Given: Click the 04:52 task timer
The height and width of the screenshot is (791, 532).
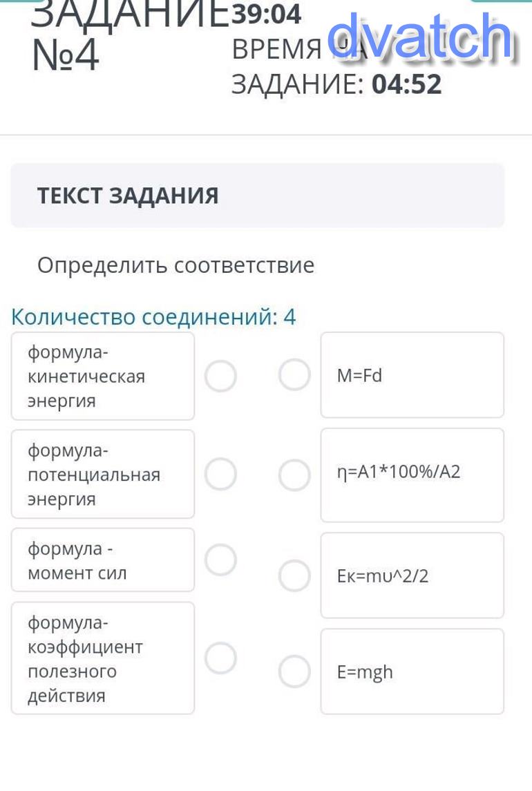Looking at the screenshot, I should click(x=406, y=84).
